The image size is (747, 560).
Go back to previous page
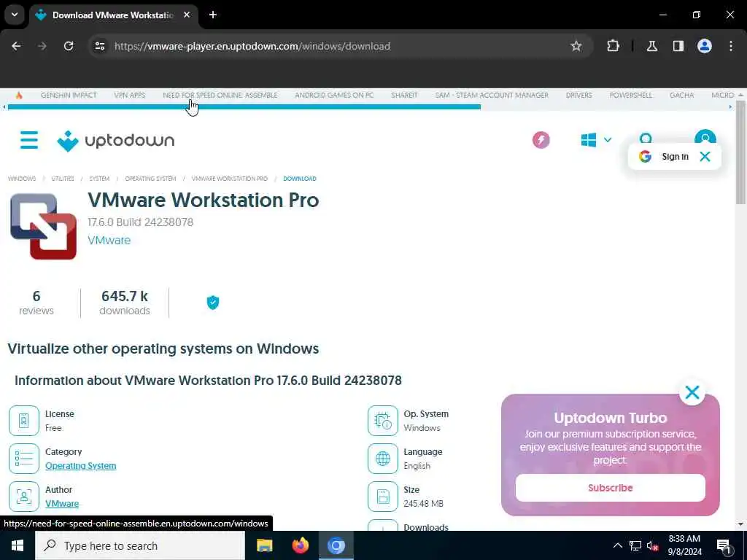coord(16,46)
